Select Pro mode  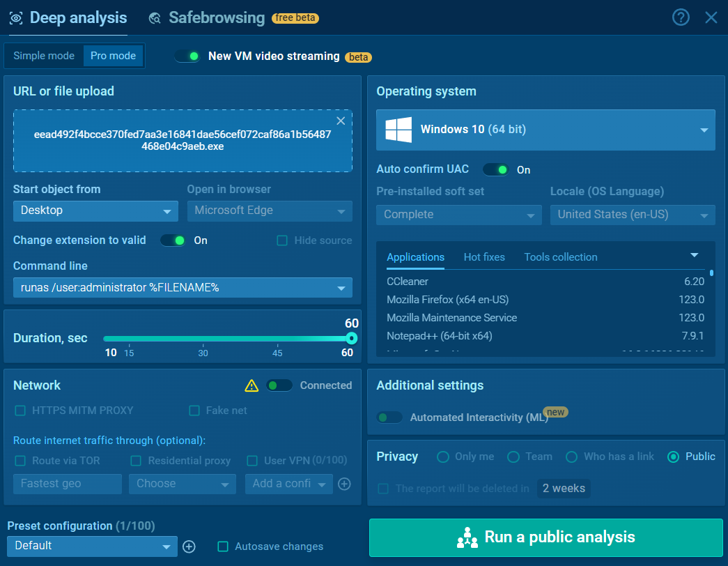(x=114, y=56)
